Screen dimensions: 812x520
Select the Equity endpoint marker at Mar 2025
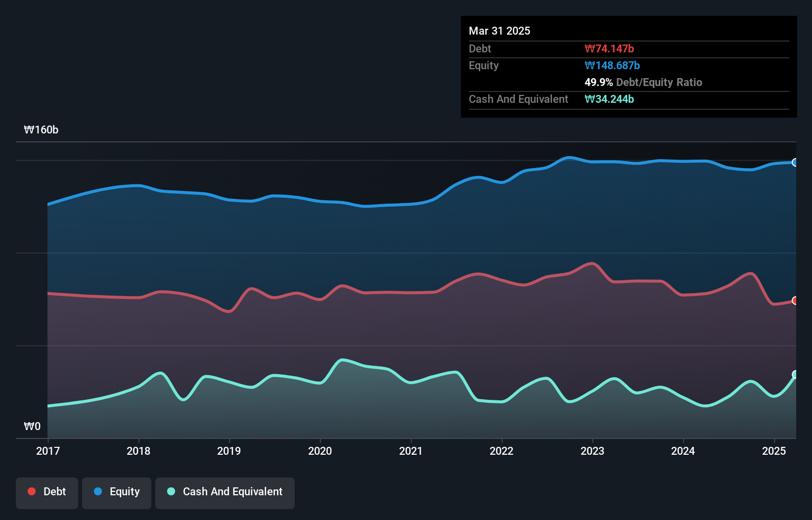(x=795, y=162)
